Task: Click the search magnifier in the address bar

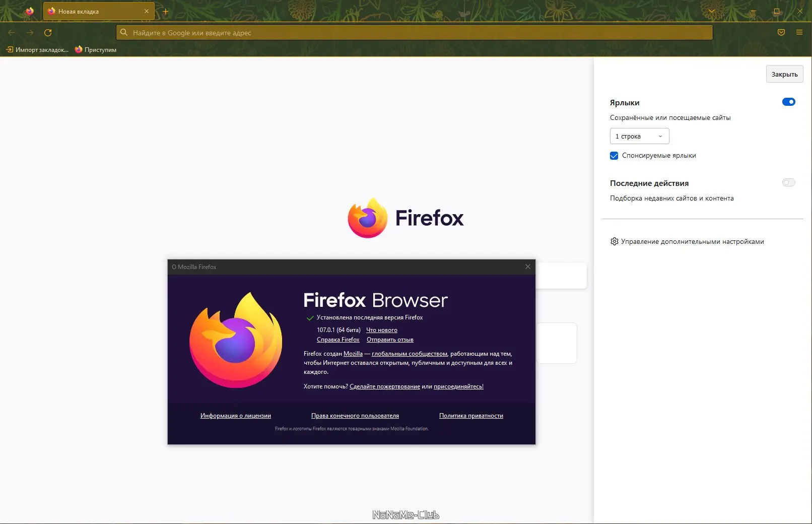Action: pyautogui.click(x=124, y=33)
